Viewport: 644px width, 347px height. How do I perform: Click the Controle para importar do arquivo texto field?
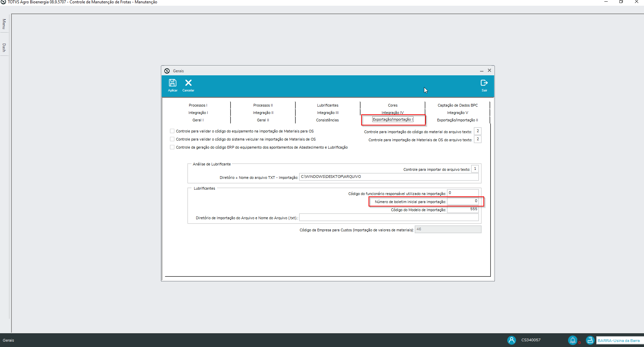coord(475,169)
